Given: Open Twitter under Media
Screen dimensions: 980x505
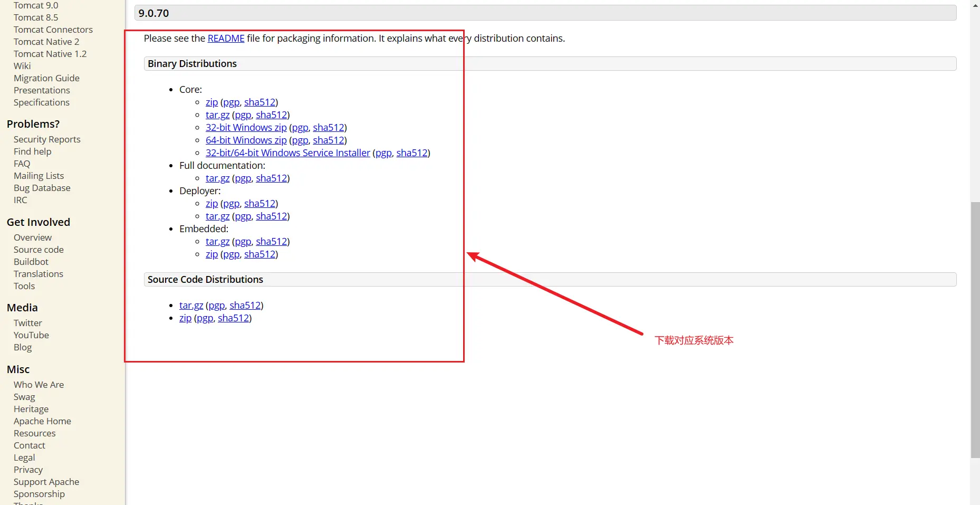Looking at the screenshot, I should [x=28, y=323].
